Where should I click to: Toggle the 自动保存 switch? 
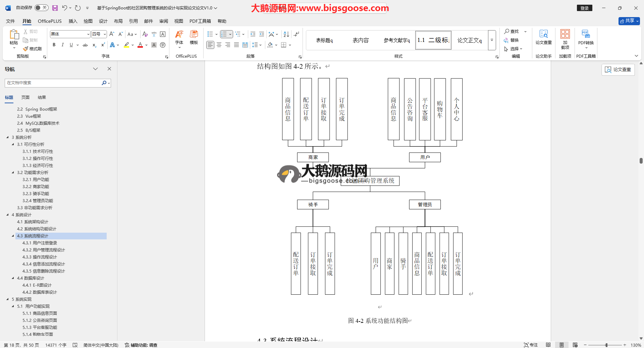(42, 8)
